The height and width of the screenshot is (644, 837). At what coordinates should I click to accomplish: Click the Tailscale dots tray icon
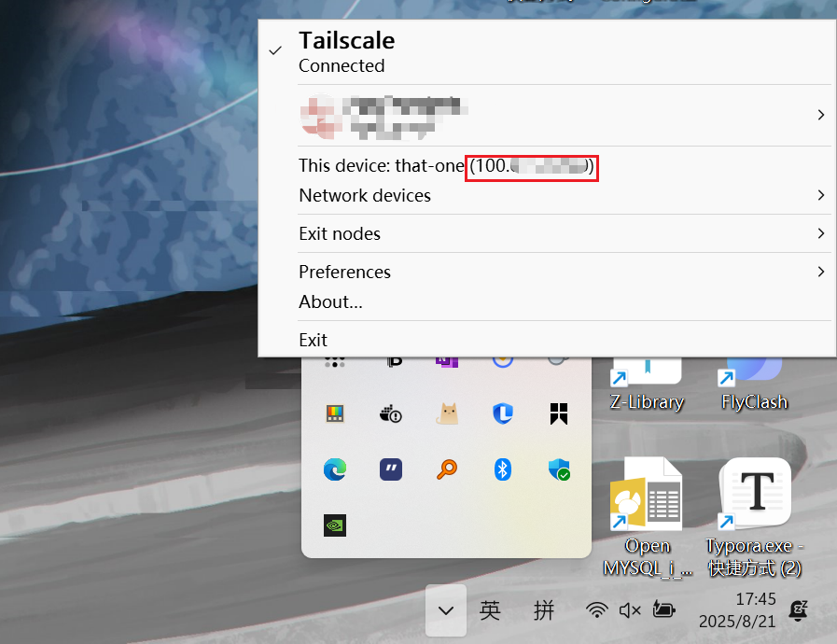click(x=335, y=362)
